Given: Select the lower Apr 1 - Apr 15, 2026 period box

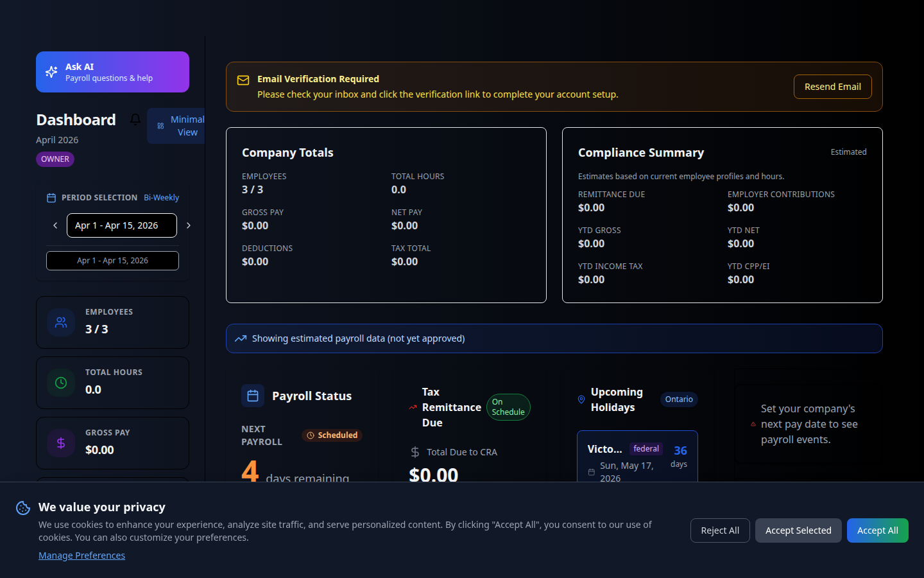Looking at the screenshot, I should point(112,261).
